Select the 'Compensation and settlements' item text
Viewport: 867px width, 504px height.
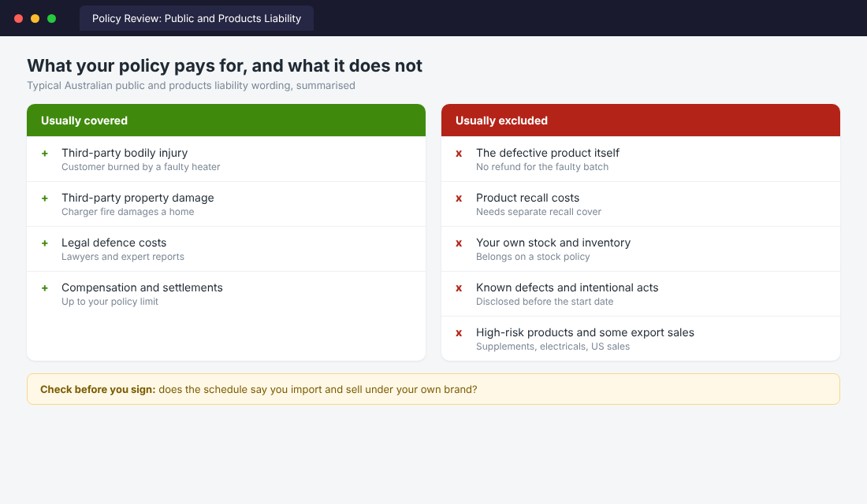142,287
